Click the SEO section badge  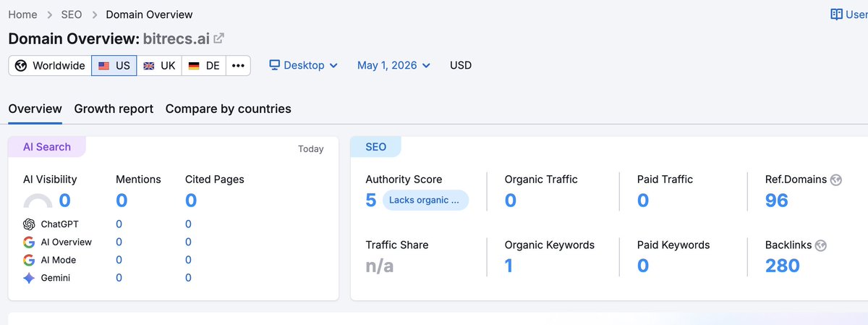coord(375,147)
